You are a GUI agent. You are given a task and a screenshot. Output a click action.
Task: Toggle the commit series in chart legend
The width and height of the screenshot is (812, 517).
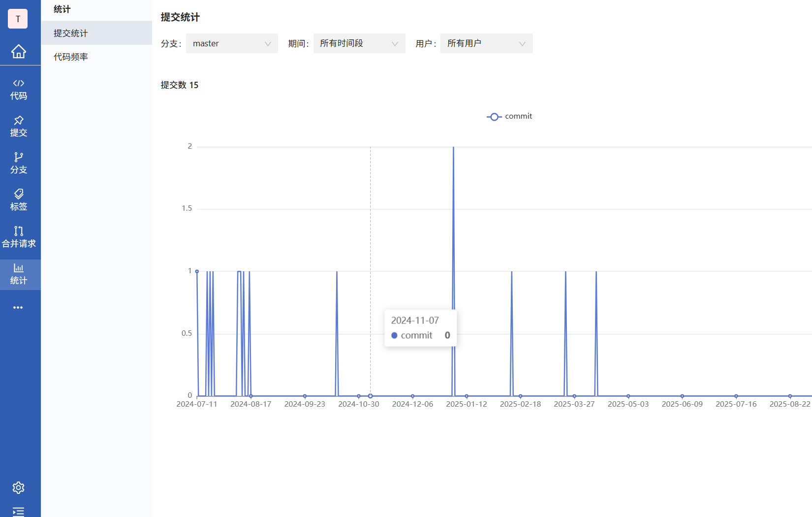point(509,116)
